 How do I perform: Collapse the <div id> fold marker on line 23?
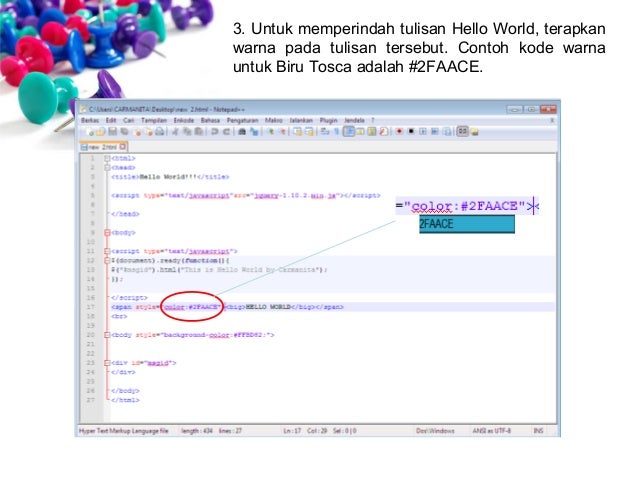[x=107, y=363]
